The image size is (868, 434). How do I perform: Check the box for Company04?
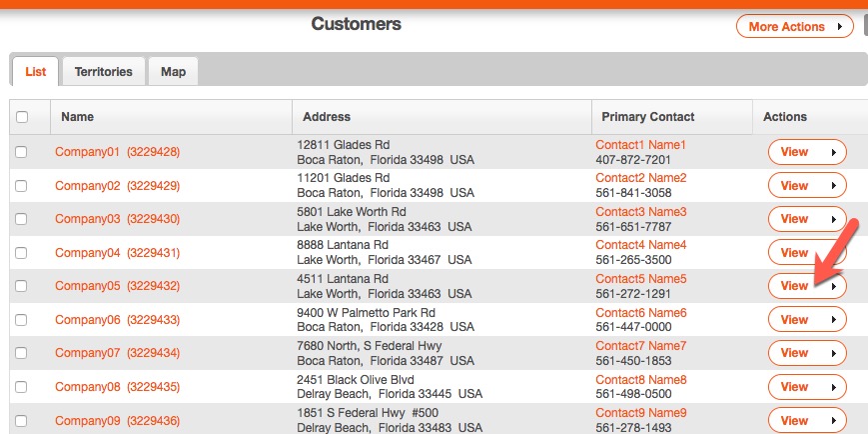(x=22, y=253)
